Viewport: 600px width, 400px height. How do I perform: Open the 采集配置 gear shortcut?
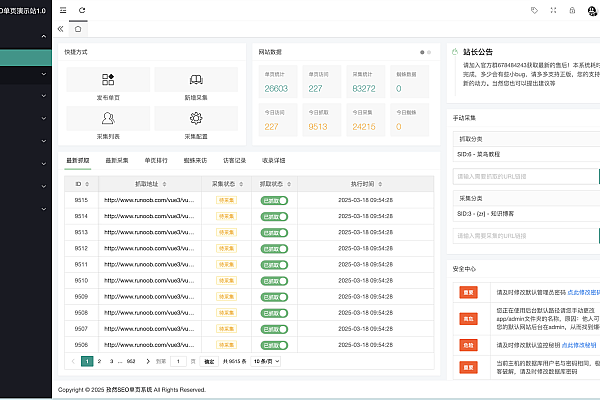coord(196,118)
